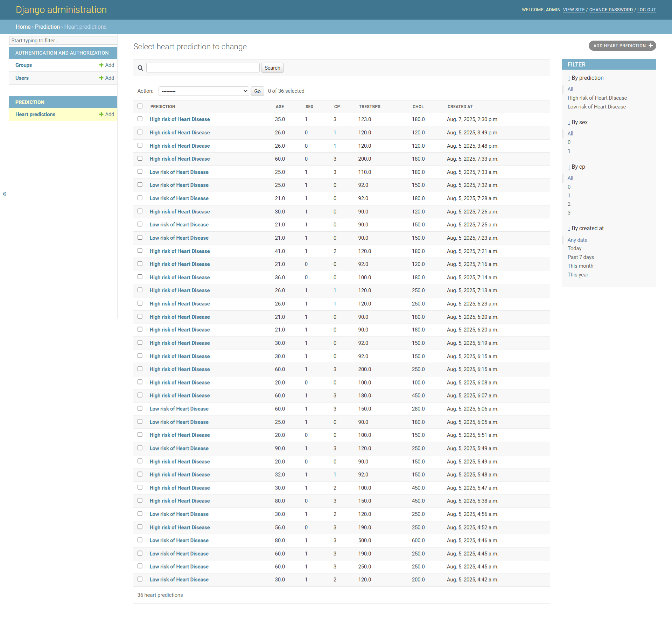Select Past 7 days date filter
672x632 pixels.
click(x=580, y=257)
